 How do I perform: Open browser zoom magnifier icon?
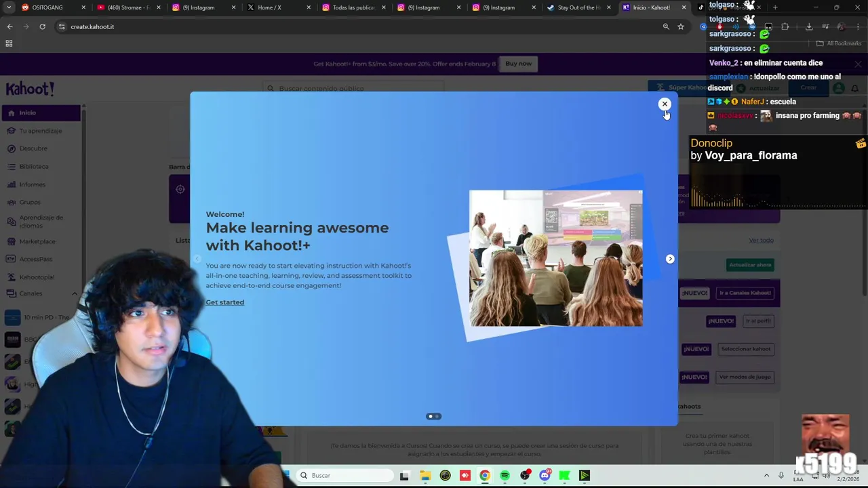tap(666, 26)
